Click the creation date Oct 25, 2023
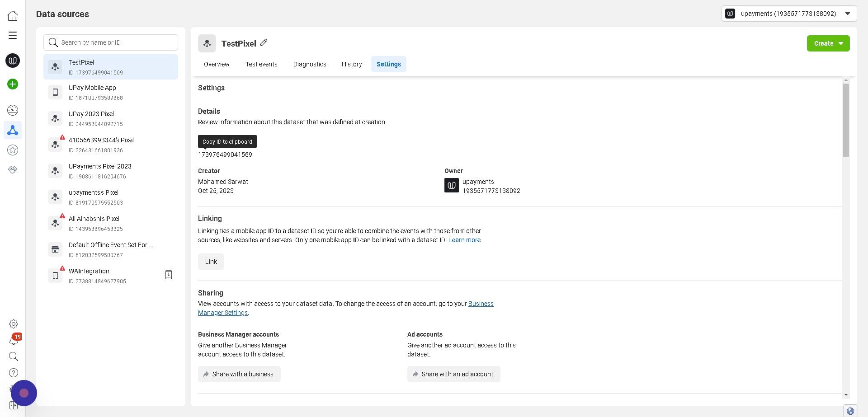868x417 pixels. pyautogui.click(x=216, y=191)
